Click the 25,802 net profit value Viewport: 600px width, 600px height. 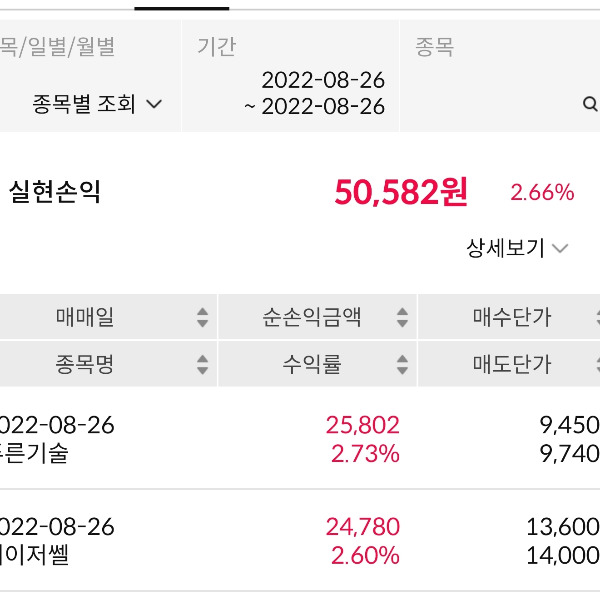(x=362, y=425)
